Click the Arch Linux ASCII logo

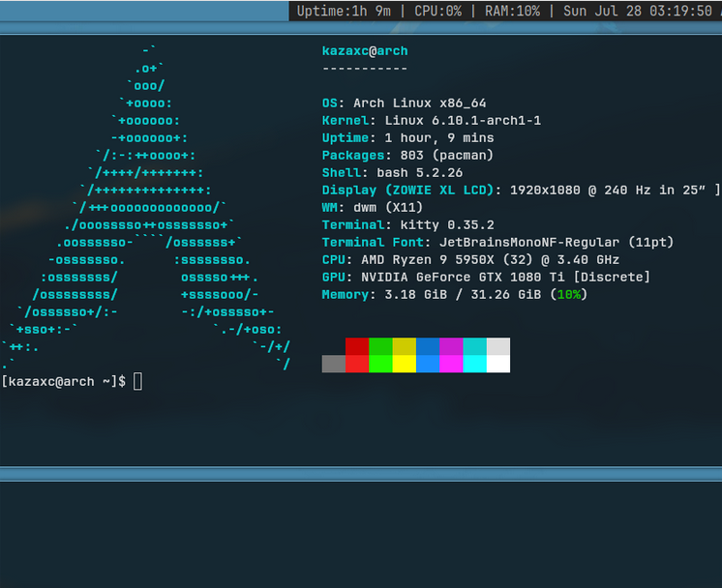[145, 208]
